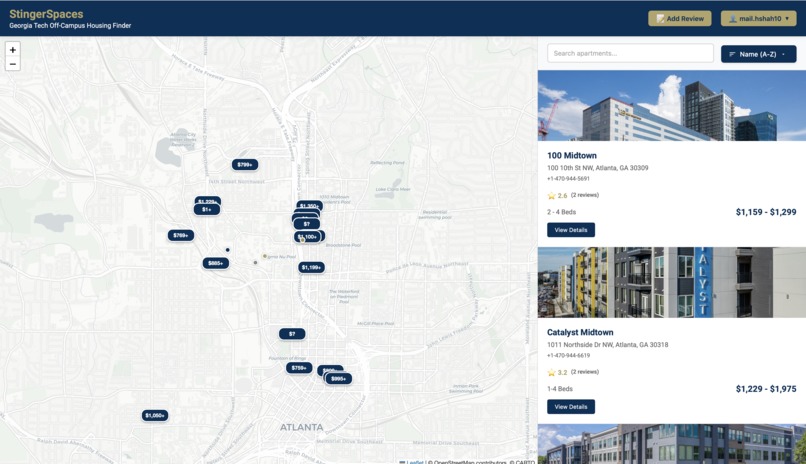Open the Leaflet attribution link
The image size is (806, 464).
tap(415, 462)
